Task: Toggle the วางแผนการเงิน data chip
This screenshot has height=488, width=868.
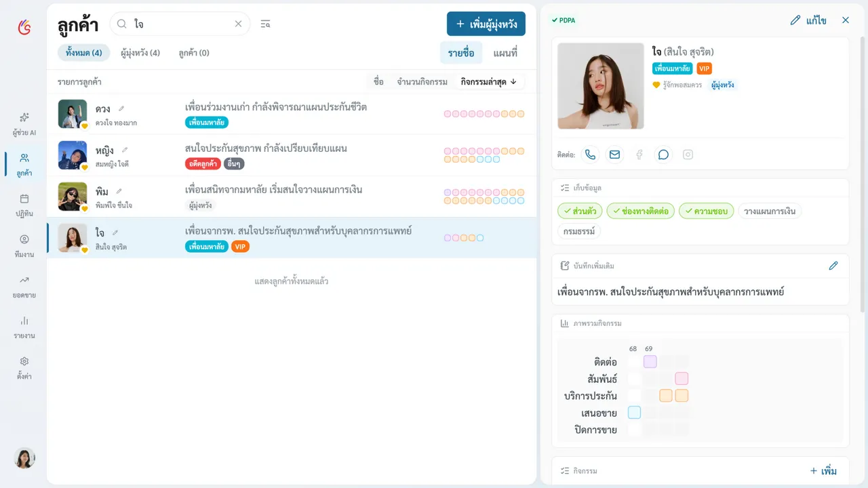Action: pyautogui.click(x=770, y=211)
